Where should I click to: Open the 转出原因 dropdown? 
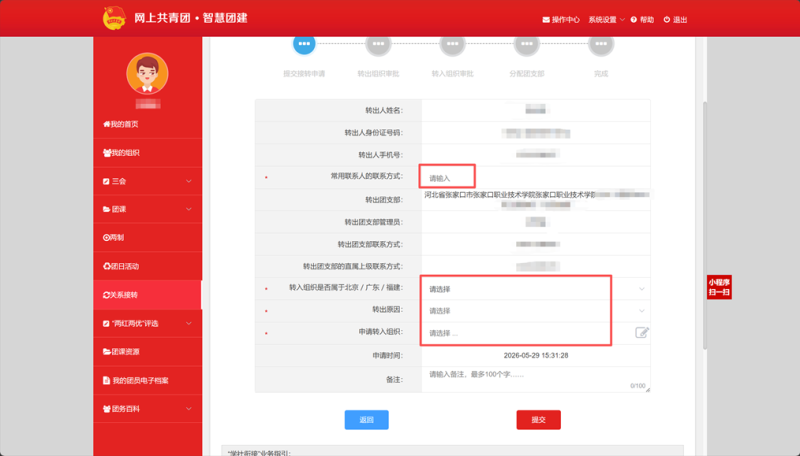[536, 311]
